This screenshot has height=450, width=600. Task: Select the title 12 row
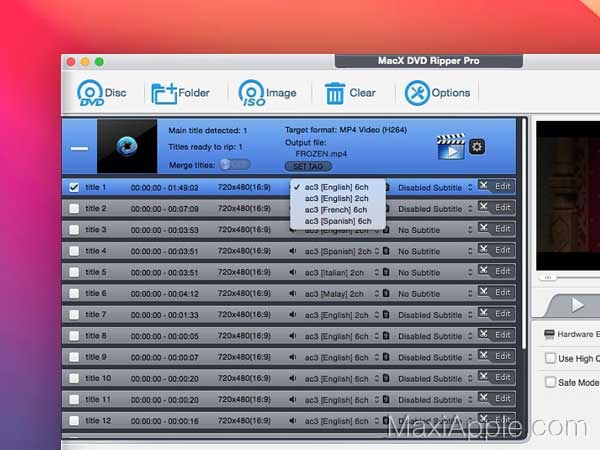pyautogui.click(x=289, y=421)
